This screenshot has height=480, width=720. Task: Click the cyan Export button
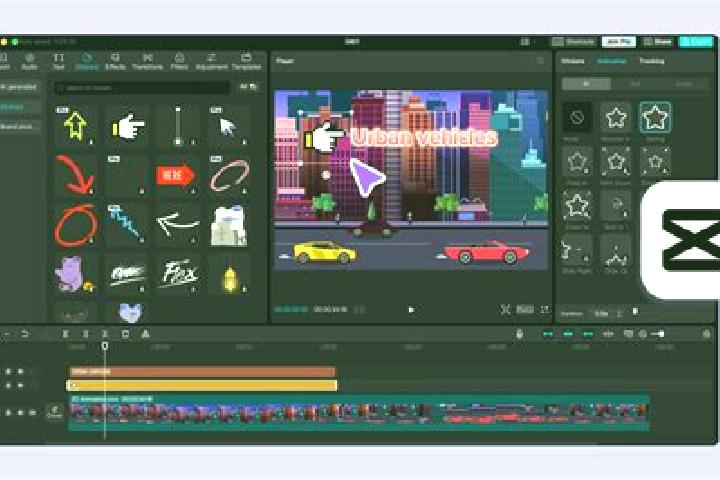[x=696, y=42]
